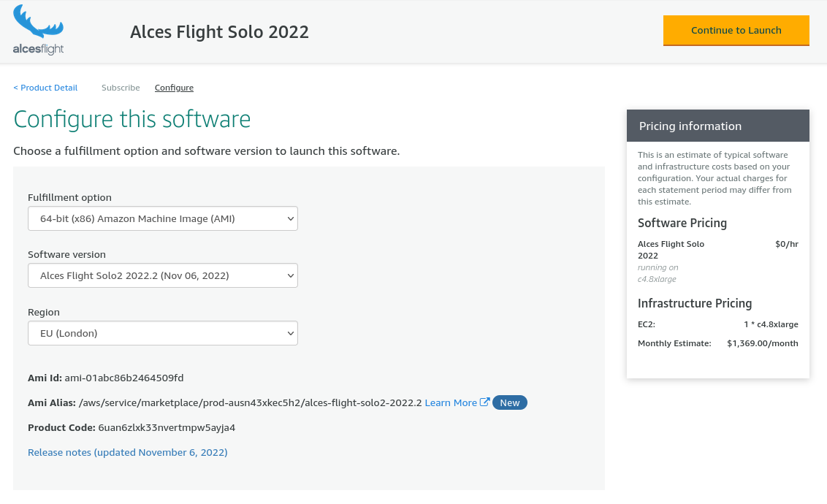
Task: Go back via the Product Detail link
Action: point(45,88)
